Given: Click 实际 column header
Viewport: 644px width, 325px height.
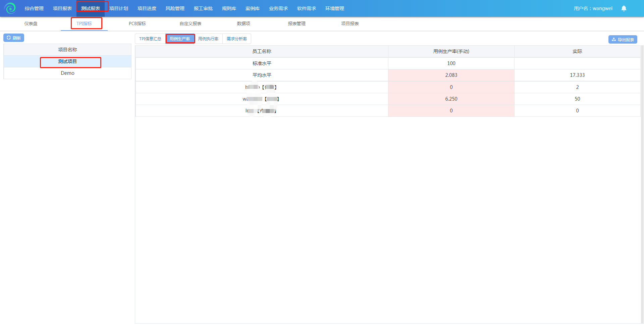Looking at the screenshot, I should [577, 51].
